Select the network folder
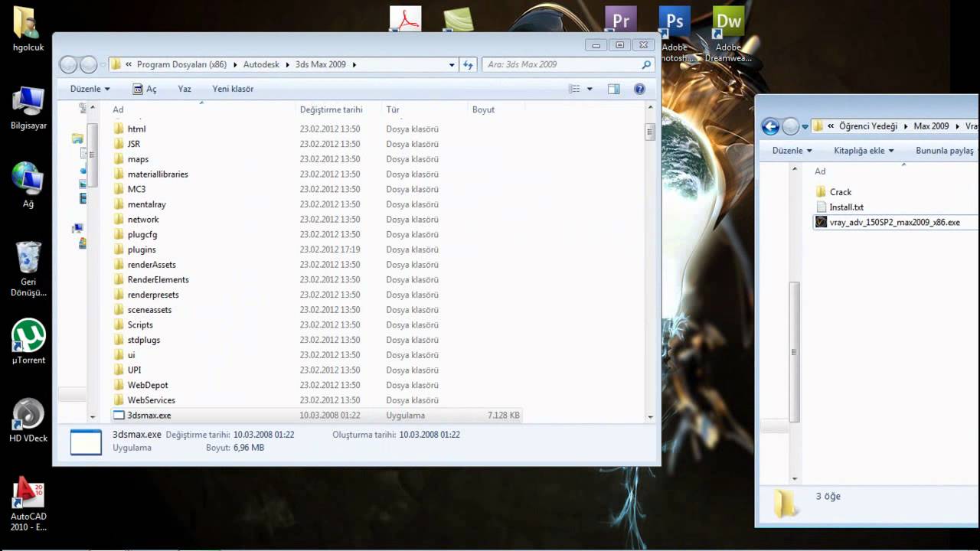Screen dimensions: 980x551 click(x=136, y=220)
